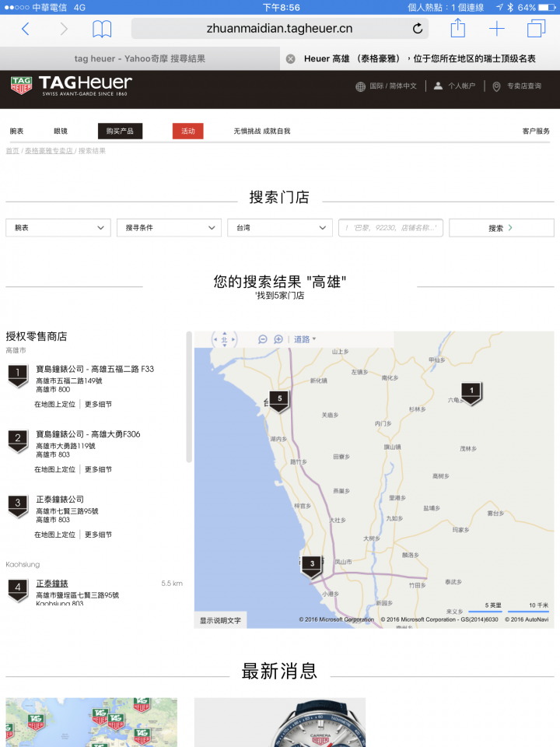Tap Safari back arrow

coord(26,29)
